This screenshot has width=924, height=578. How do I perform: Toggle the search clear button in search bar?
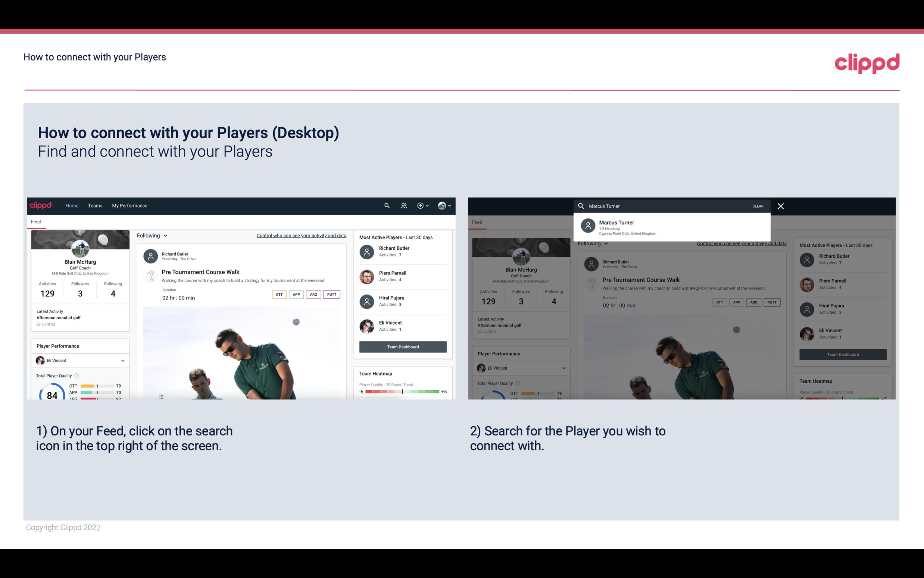(x=758, y=205)
